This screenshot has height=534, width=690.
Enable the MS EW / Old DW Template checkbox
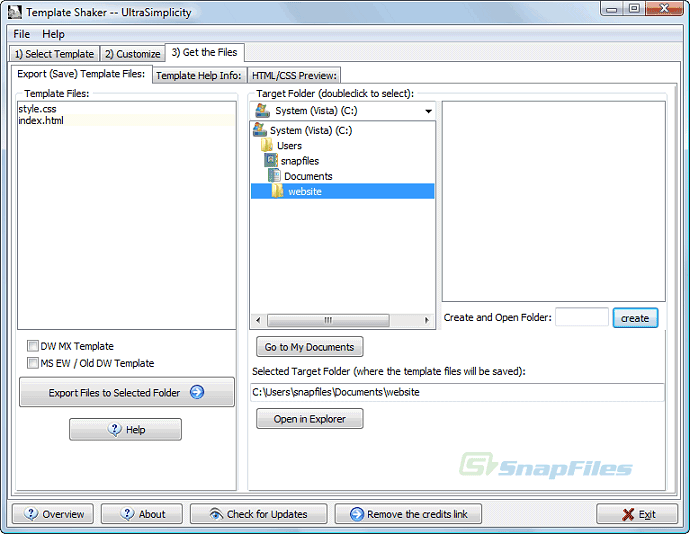[x=33, y=363]
